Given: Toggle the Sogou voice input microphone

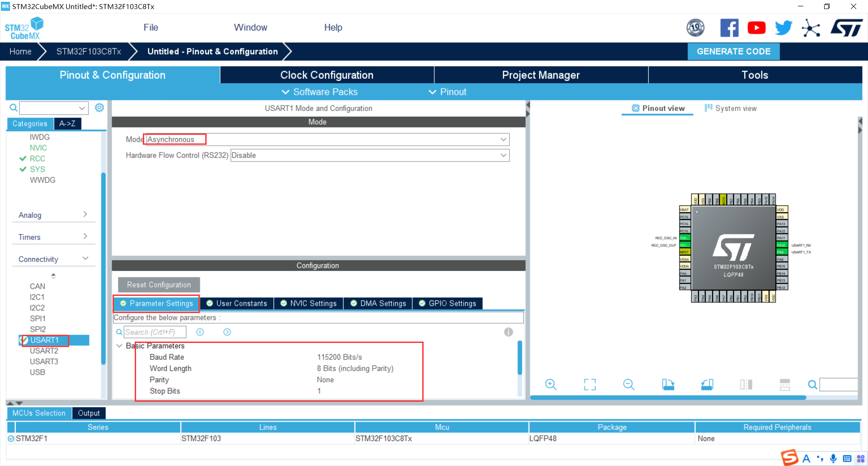Looking at the screenshot, I should point(833,458).
